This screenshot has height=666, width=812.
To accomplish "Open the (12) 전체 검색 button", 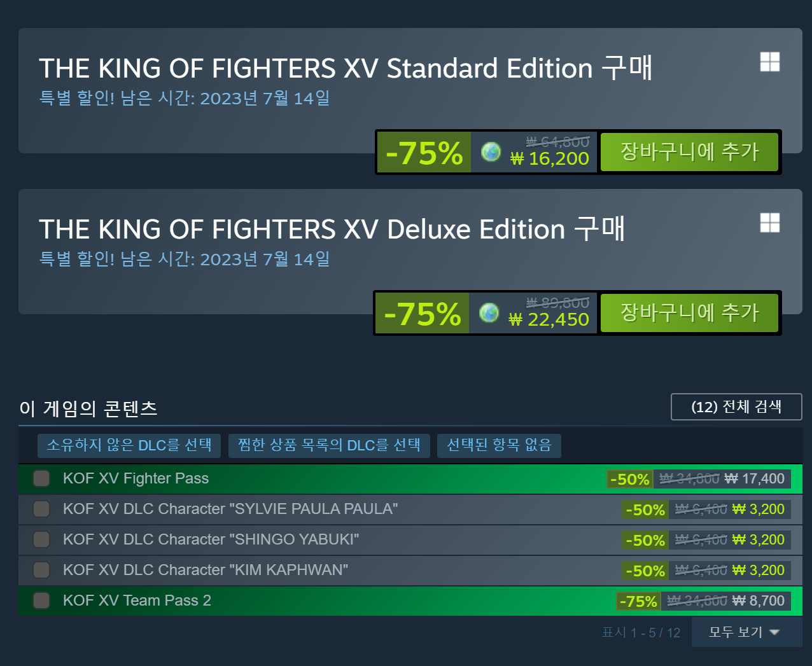I will click(x=736, y=407).
